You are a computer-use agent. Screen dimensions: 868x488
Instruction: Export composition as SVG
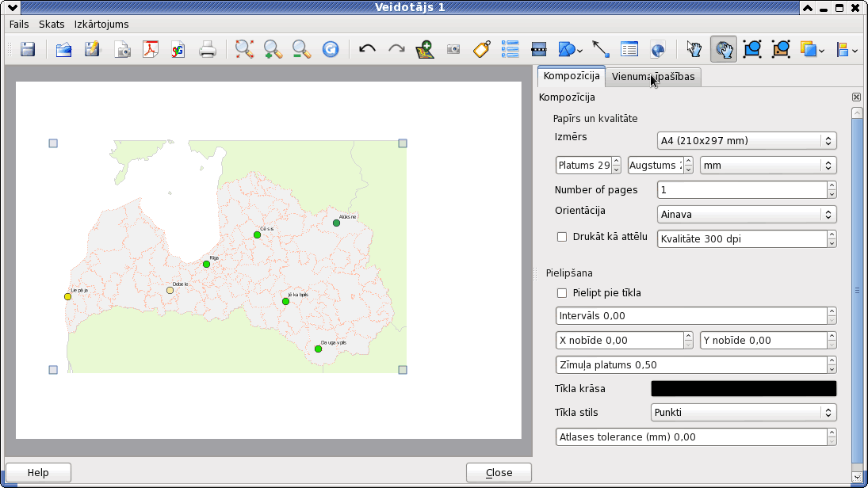[x=178, y=50]
